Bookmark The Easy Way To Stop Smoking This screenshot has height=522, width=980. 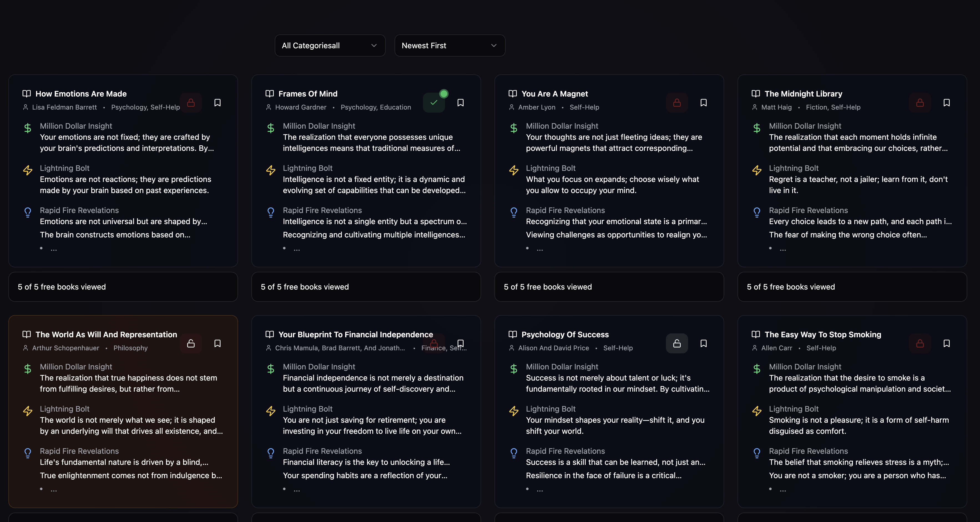[x=946, y=343]
